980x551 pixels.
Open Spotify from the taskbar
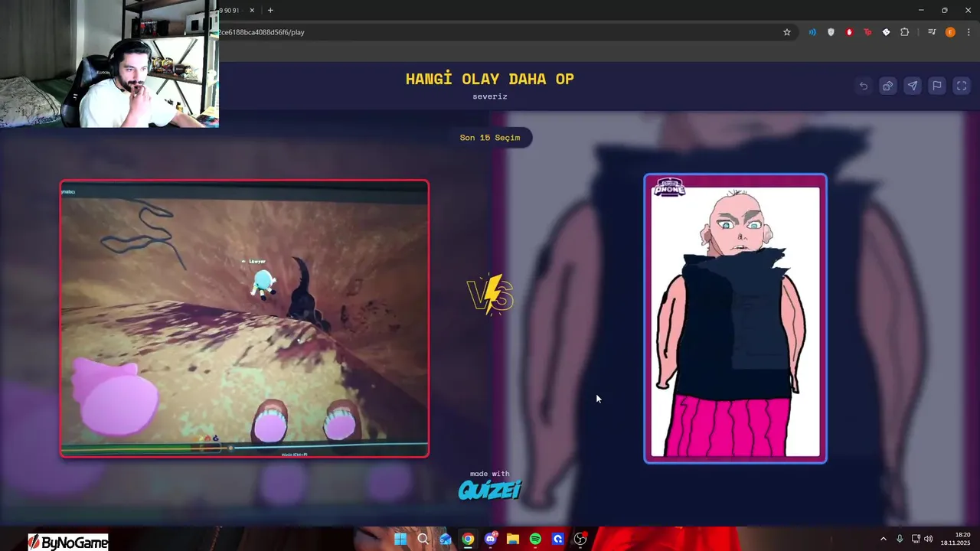(x=535, y=539)
